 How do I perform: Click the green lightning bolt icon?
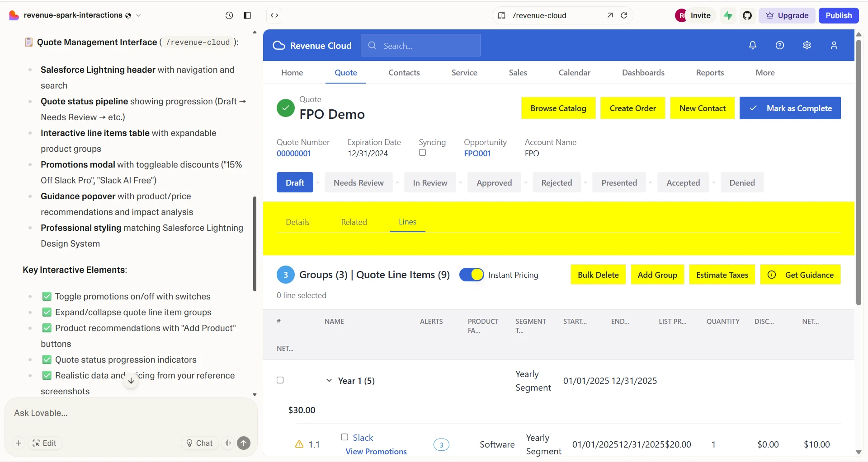[728, 15]
